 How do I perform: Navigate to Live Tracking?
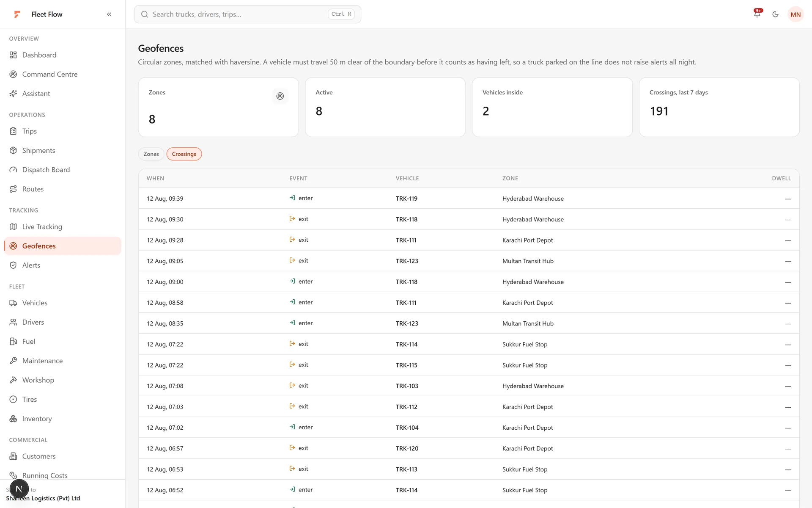pyautogui.click(x=42, y=227)
